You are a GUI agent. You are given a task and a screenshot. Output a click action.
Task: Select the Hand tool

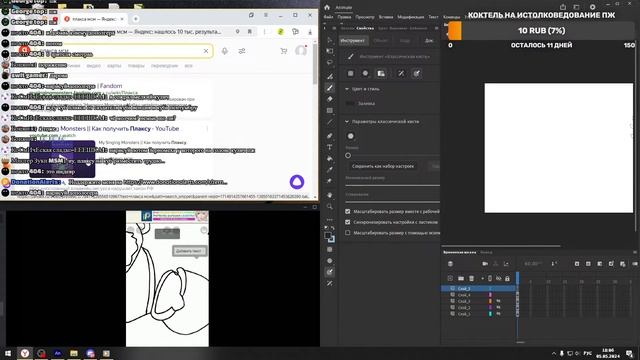point(330,195)
